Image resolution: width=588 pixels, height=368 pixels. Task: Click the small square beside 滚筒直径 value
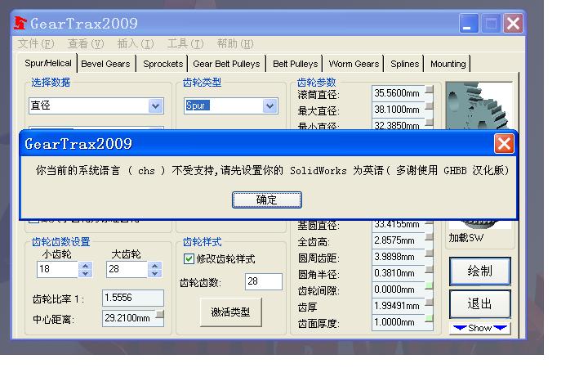(x=430, y=89)
